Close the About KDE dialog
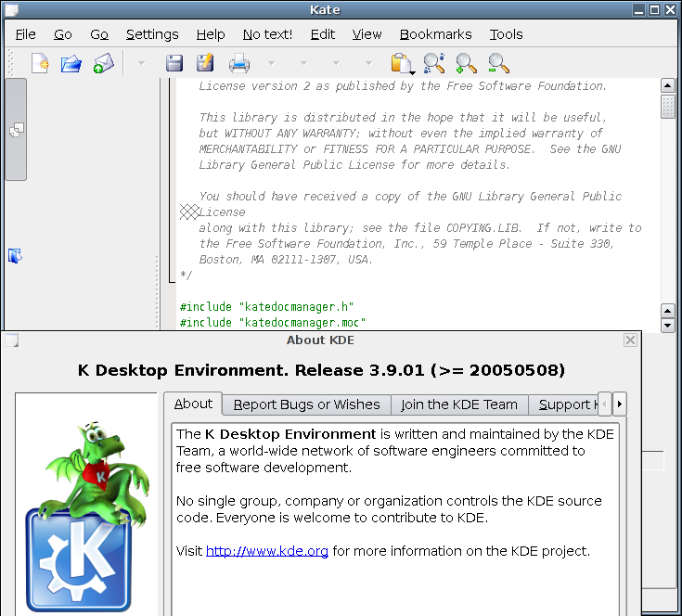The image size is (682, 616). pos(630,340)
